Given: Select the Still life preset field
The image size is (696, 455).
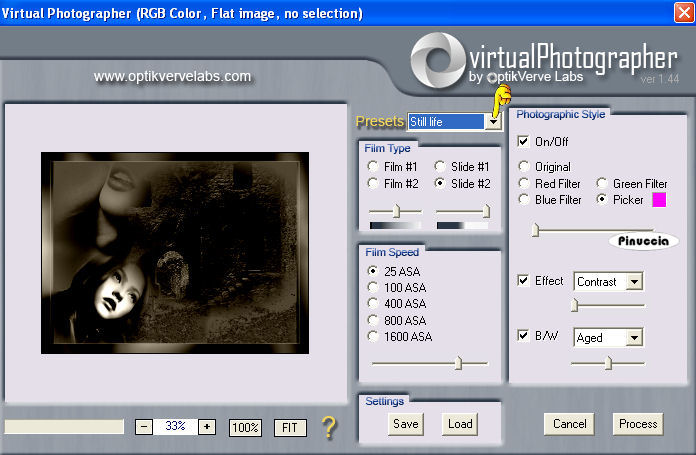Looking at the screenshot, I should click(x=446, y=122).
